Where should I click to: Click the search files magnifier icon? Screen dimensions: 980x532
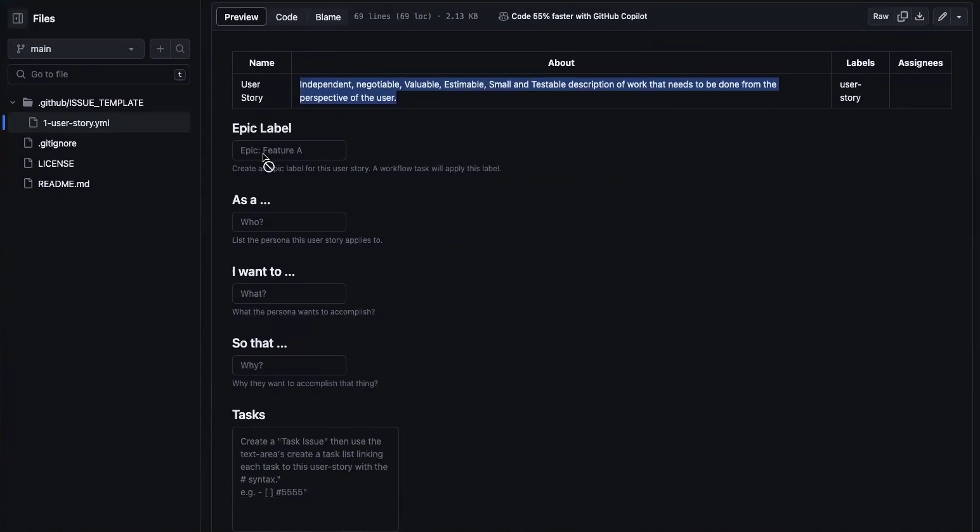click(180, 49)
